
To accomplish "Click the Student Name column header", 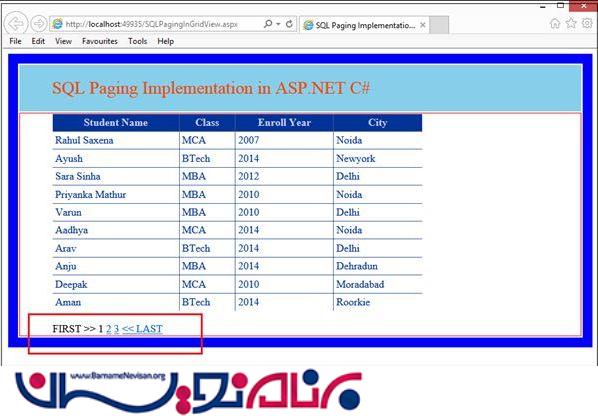I will click(116, 123).
